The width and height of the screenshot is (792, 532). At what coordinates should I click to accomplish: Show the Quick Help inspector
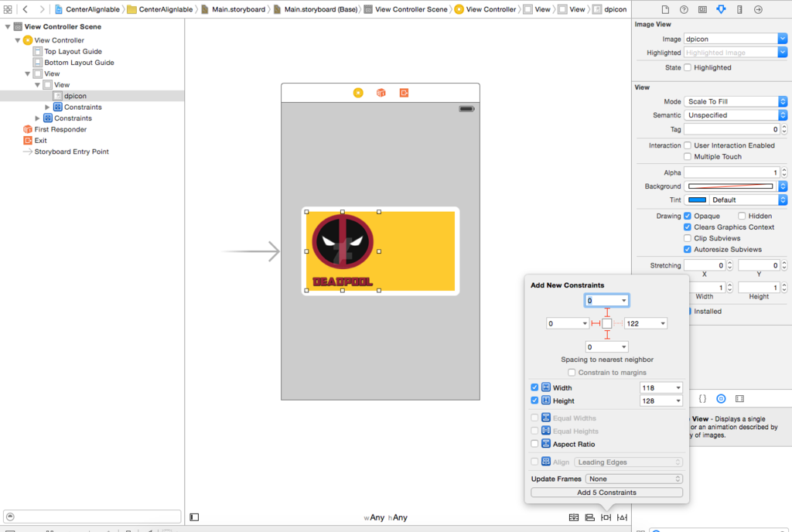click(684, 9)
